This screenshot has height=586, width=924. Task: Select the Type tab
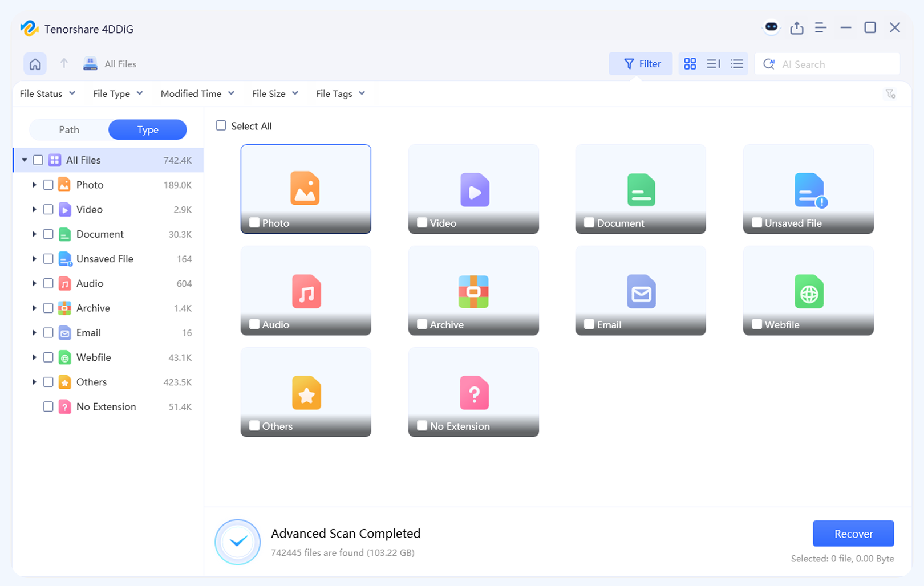pyautogui.click(x=148, y=129)
